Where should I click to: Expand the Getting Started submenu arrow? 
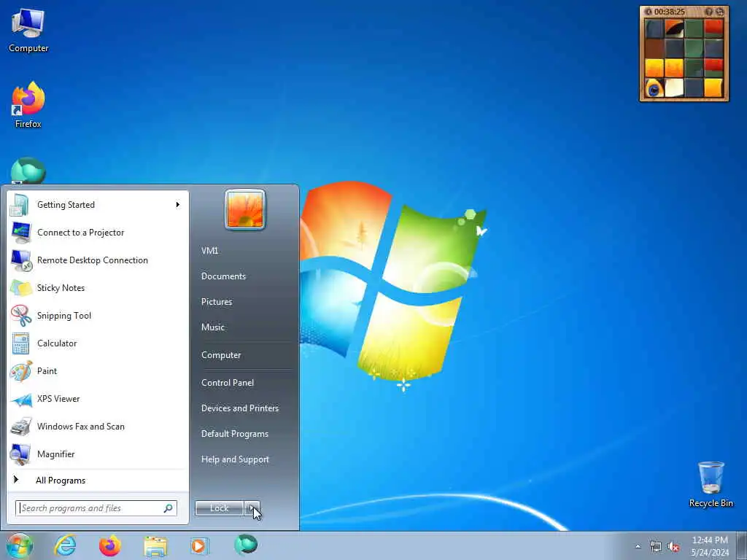coord(178,205)
